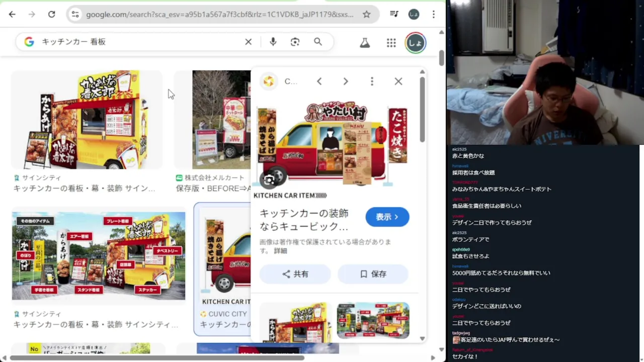Bookmark this page with the star icon
The width and height of the screenshot is (644, 362).
[367, 15]
